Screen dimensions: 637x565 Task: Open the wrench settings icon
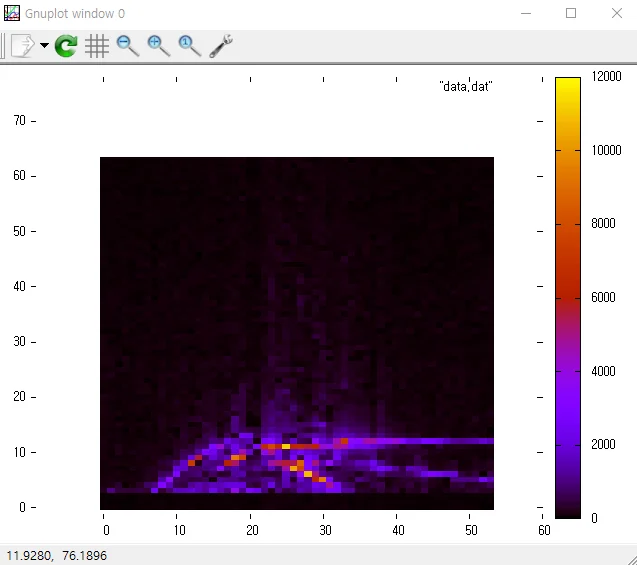221,45
